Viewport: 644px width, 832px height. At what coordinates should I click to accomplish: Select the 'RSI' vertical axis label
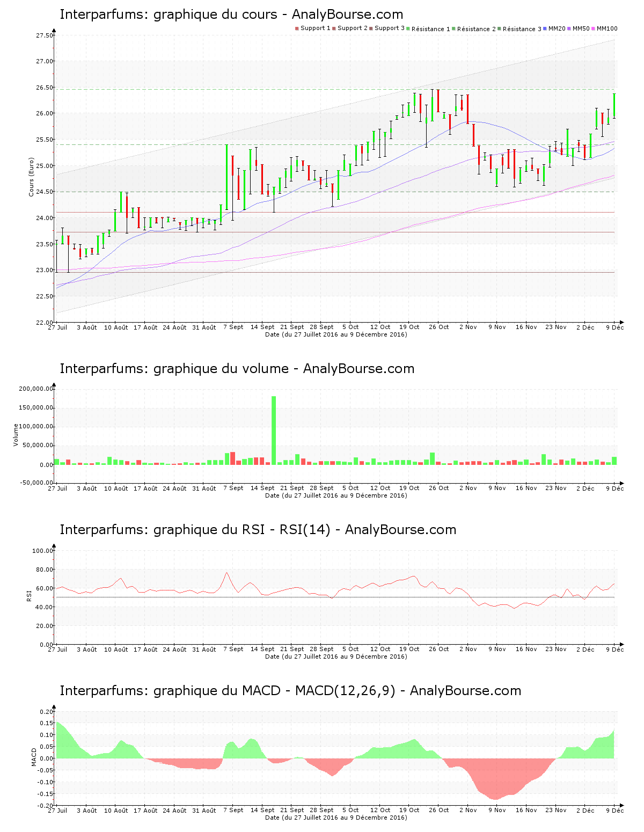(29, 595)
